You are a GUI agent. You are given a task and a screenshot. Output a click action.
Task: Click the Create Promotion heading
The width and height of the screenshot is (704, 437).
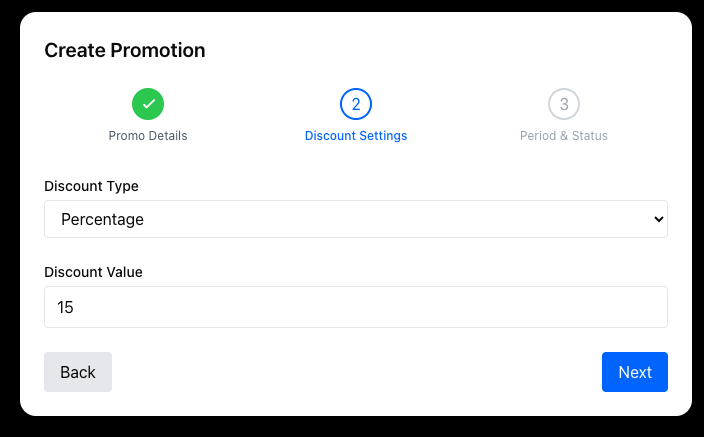tap(125, 50)
